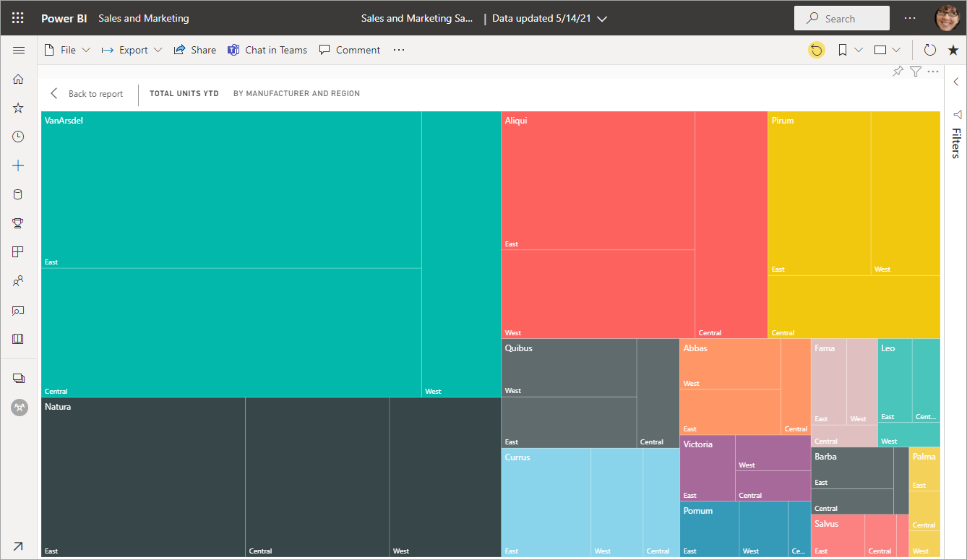Screen dimensions: 967x560
Task: Favorite the report with the star icon
Action: point(953,50)
